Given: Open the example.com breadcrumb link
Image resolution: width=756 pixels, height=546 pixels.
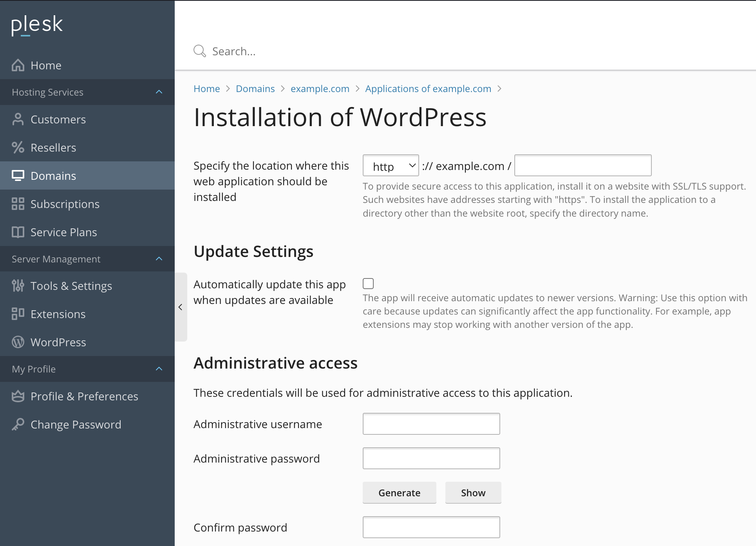Looking at the screenshot, I should 320,89.
